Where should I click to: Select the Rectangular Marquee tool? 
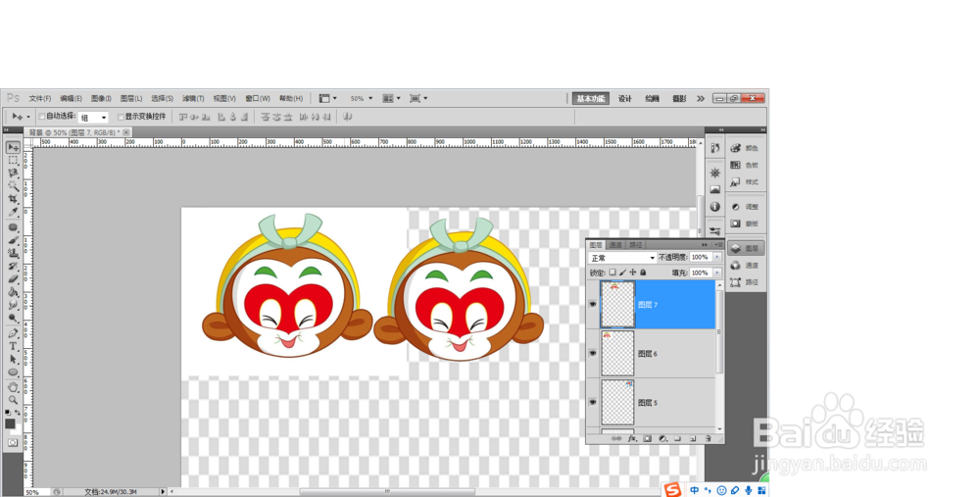13,161
